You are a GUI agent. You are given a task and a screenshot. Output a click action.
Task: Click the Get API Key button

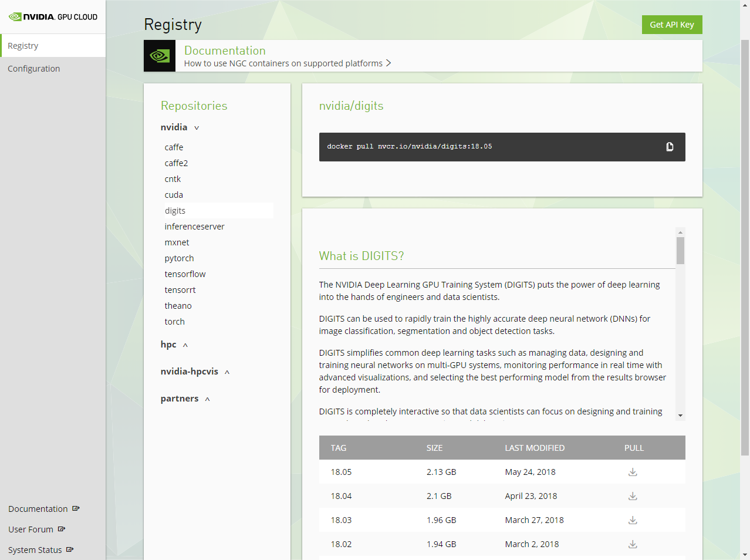672,25
